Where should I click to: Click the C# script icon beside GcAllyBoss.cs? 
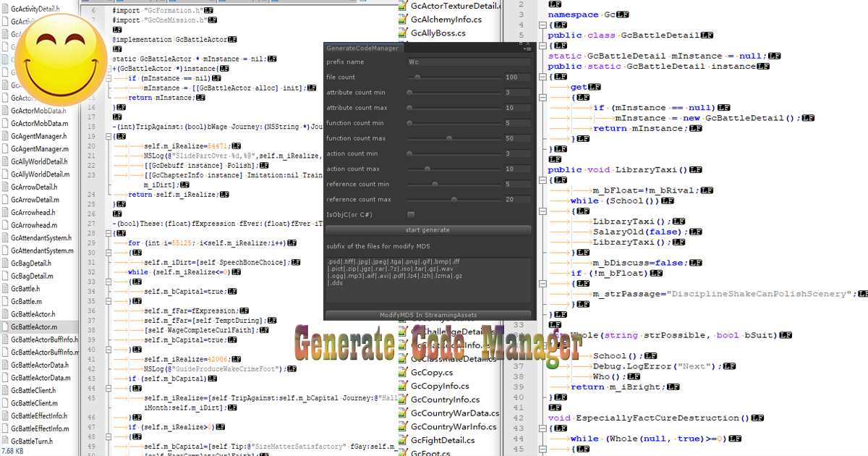pyautogui.click(x=403, y=32)
